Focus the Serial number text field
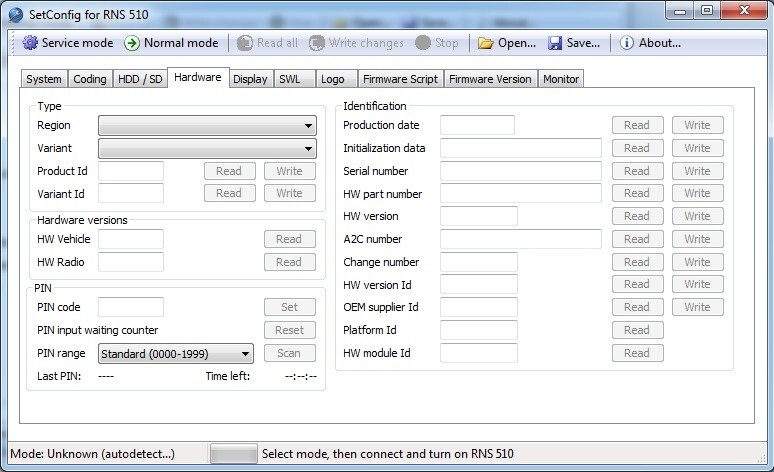The image size is (774, 472). click(x=521, y=171)
